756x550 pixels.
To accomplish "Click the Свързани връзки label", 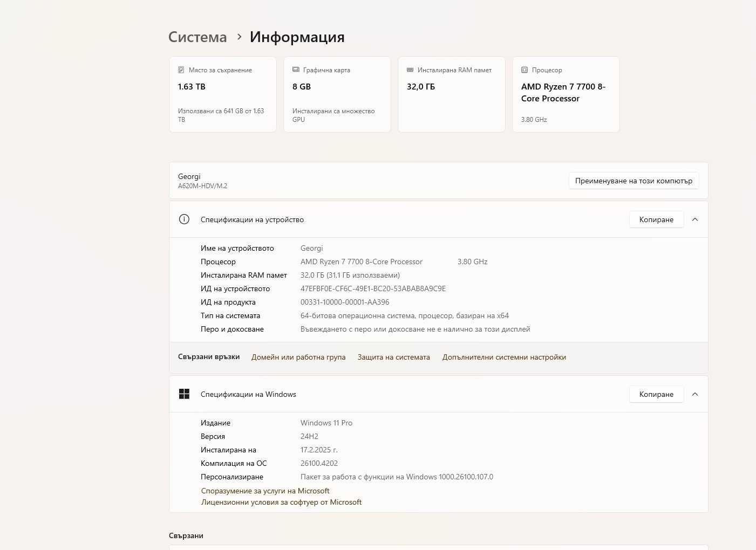I will [x=209, y=356].
